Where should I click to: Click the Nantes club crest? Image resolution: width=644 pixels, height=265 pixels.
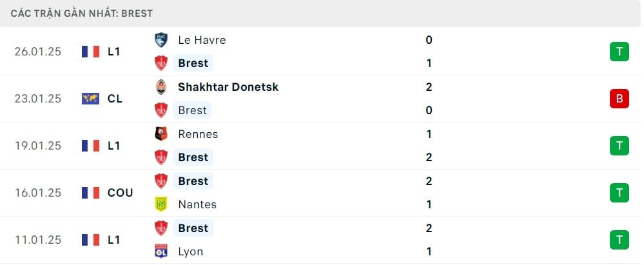161,204
